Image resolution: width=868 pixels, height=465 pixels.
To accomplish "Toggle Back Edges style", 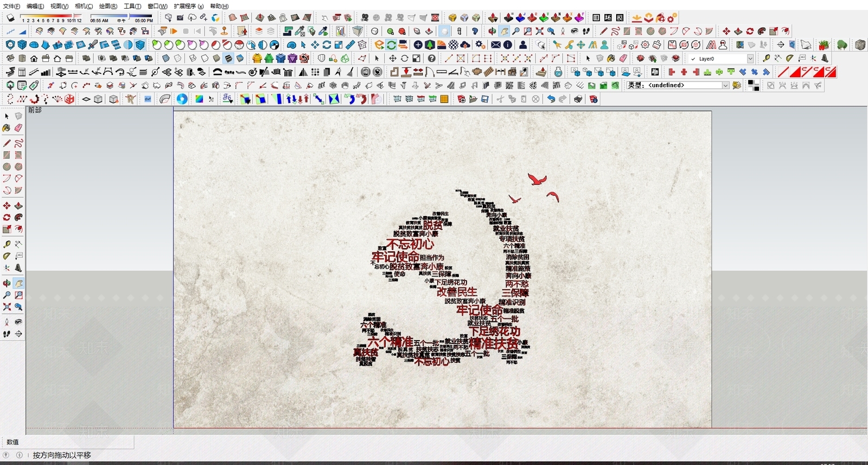I will 177,58.
